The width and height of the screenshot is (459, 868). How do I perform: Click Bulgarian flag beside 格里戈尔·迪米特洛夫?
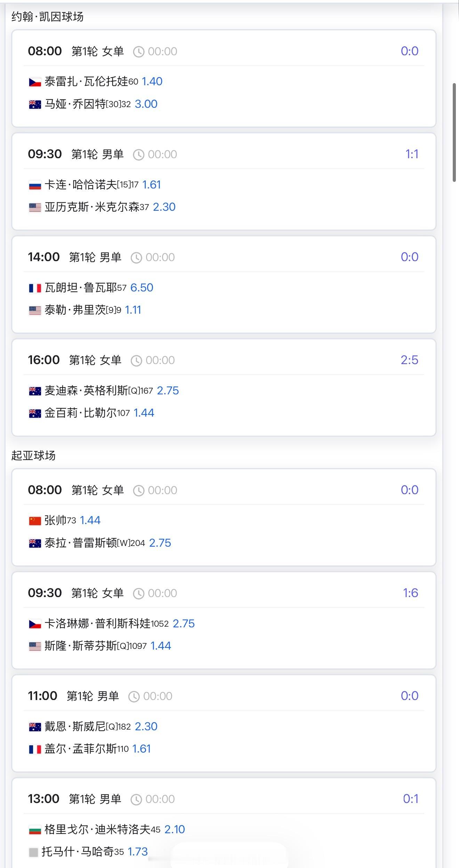[x=35, y=830]
